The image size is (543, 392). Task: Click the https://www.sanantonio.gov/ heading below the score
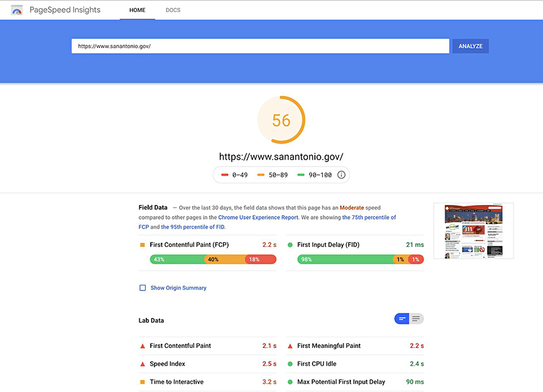281,156
